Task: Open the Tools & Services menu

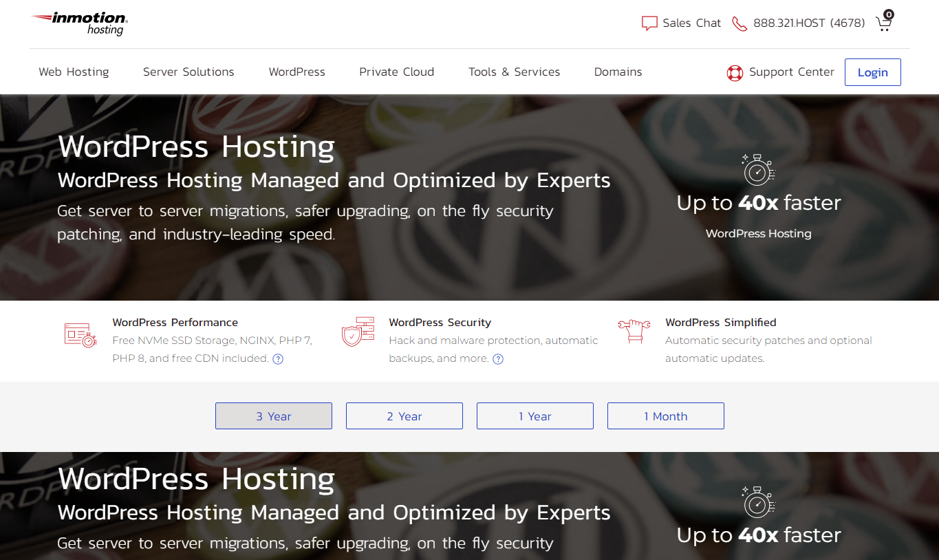Action: [514, 72]
